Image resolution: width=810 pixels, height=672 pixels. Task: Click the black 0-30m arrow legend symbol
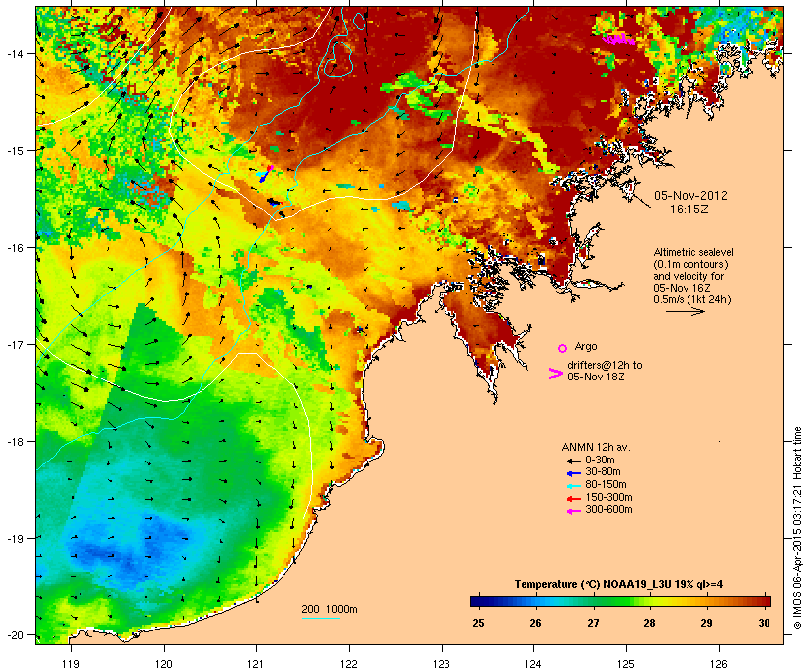click(x=573, y=461)
